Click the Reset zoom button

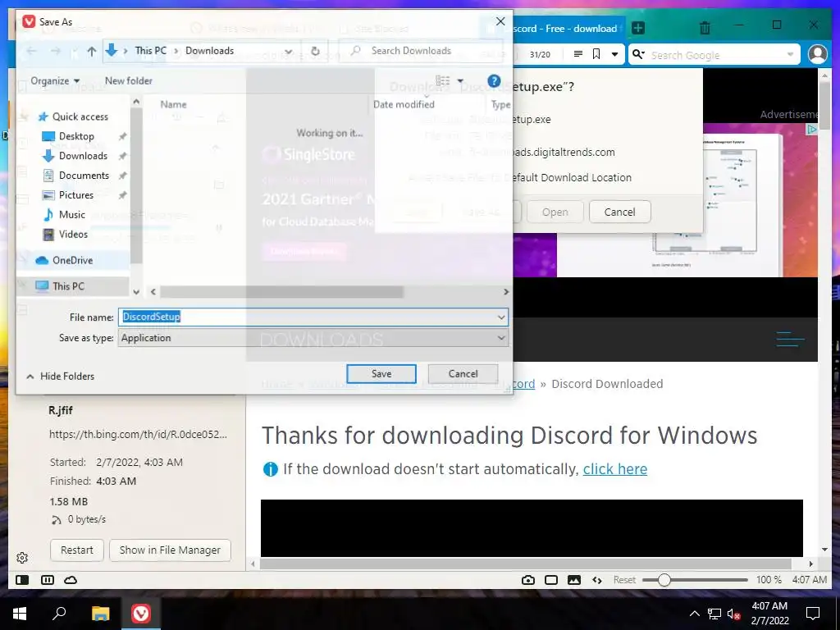pyautogui.click(x=624, y=580)
